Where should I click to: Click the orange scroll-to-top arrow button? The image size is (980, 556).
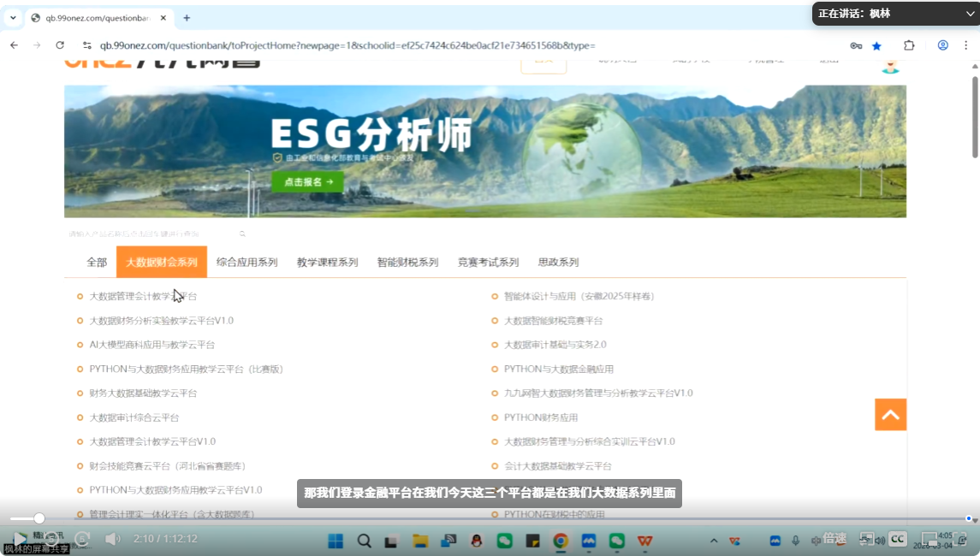[890, 415]
